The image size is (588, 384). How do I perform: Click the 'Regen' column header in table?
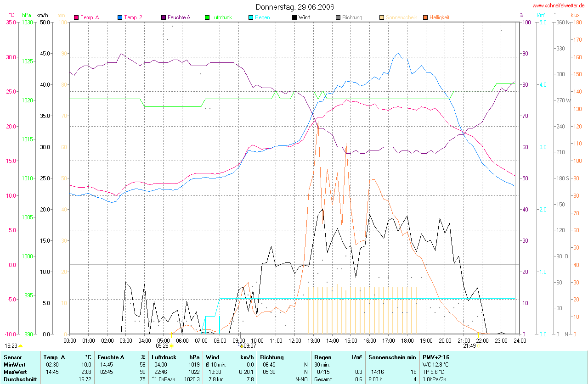click(323, 357)
